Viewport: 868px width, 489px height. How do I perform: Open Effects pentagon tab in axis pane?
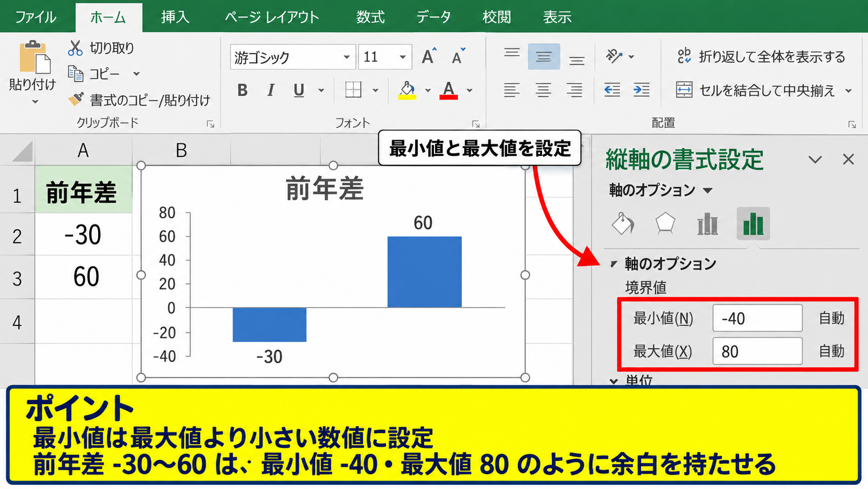point(665,224)
